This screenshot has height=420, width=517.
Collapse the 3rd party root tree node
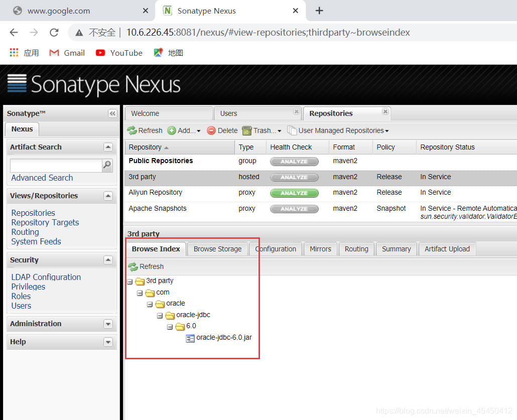[x=130, y=282]
